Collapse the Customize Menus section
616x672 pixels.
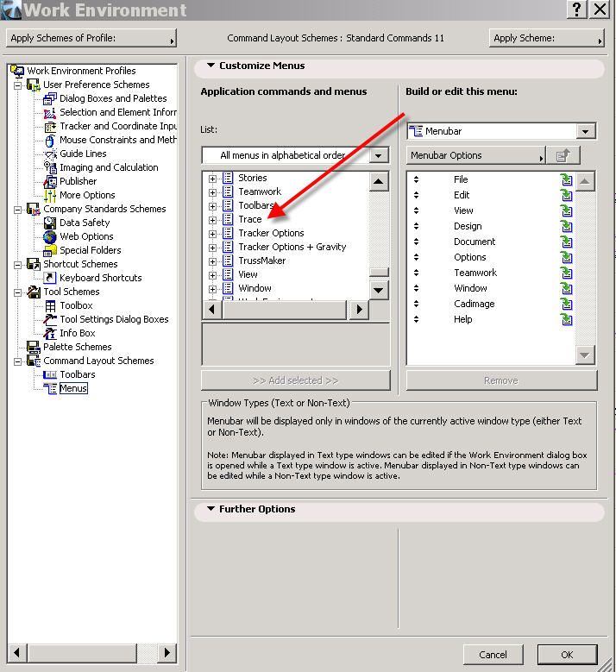click(211, 66)
